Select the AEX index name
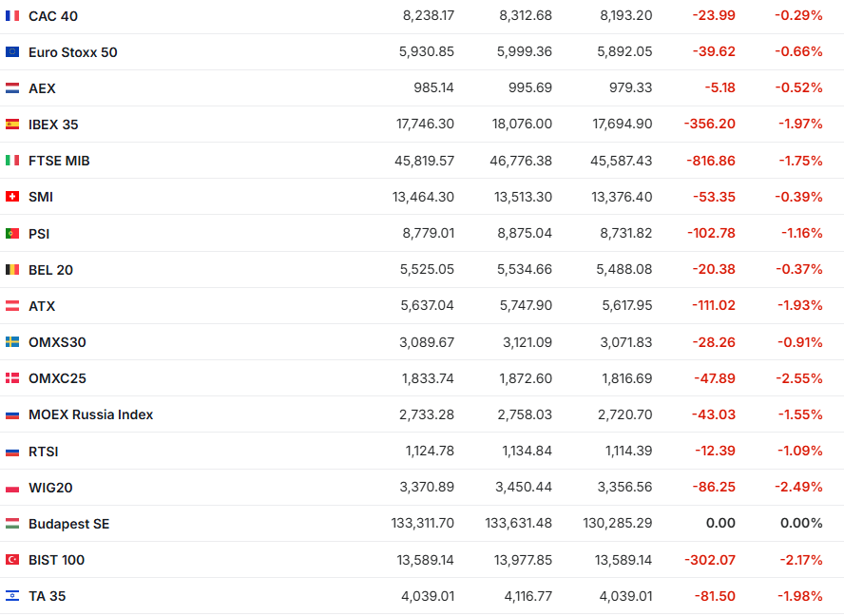 (x=42, y=88)
